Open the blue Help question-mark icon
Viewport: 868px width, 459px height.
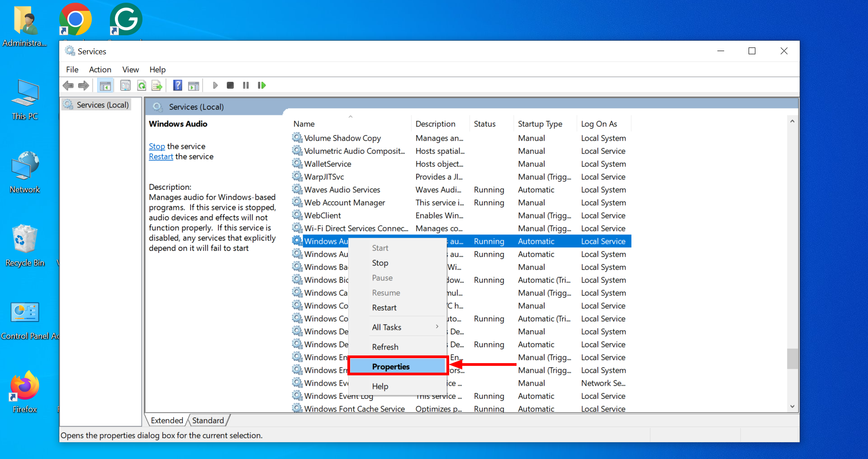pos(178,85)
